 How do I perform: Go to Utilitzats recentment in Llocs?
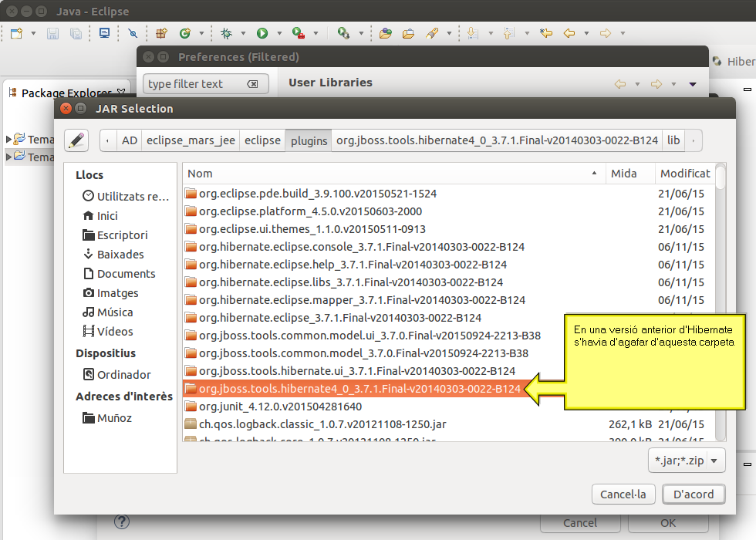coord(125,196)
